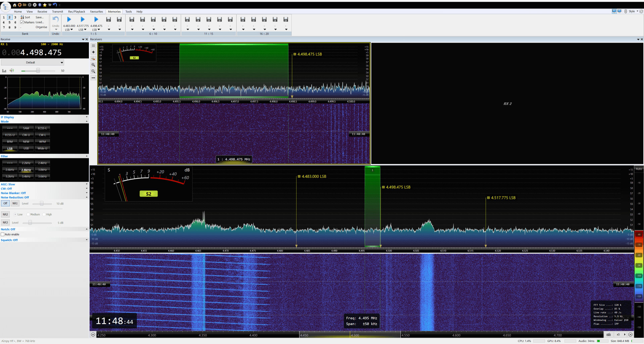Viewport: 644px width, 344px height.
Task: Click the audio volume slider handle
Action: tap(38, 70)
